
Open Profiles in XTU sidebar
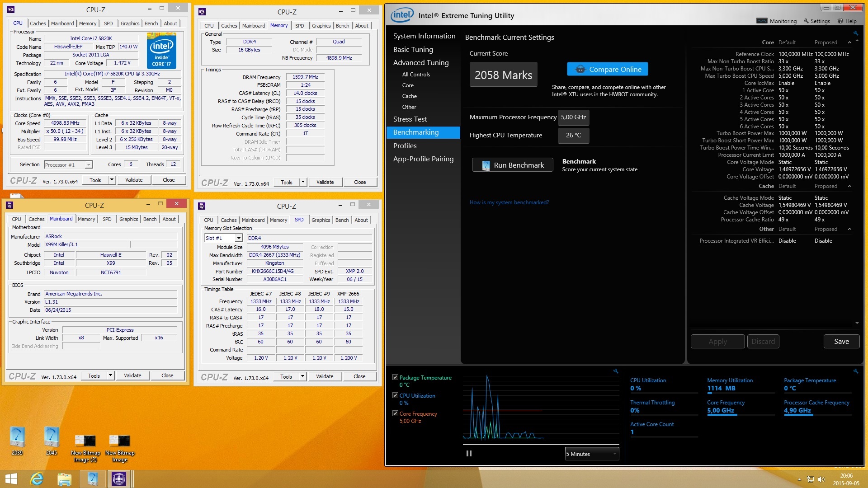point(405,145)
